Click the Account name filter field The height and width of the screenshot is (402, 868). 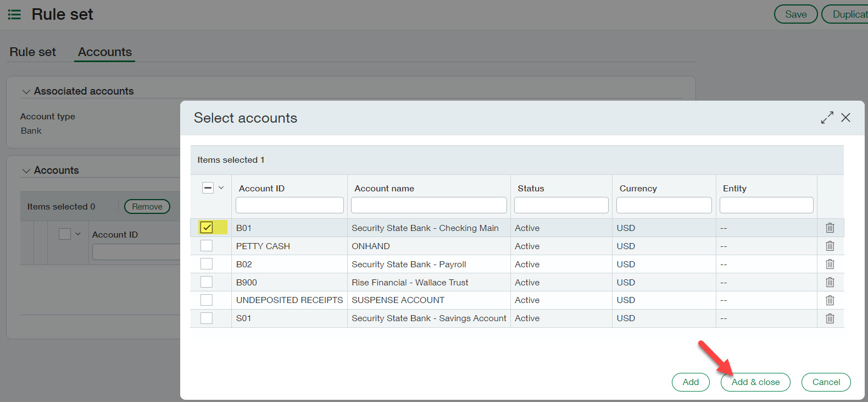tap(429, 205)
